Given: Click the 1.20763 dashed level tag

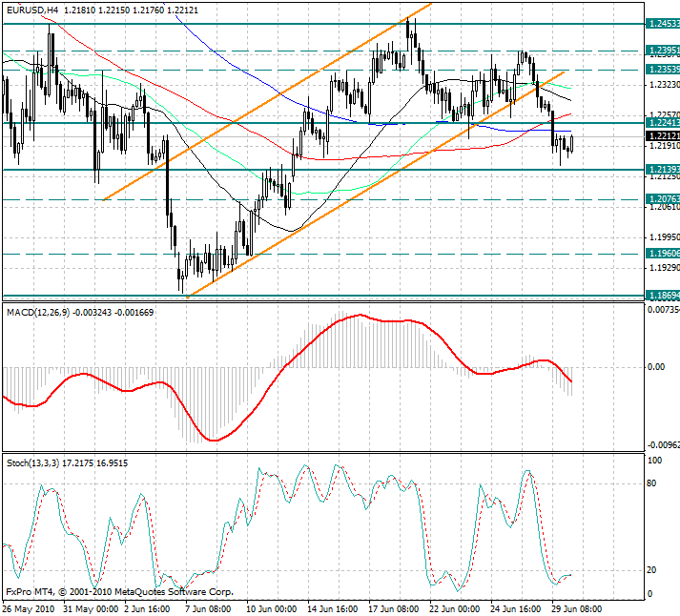Looking at the screenshot, I should coord(662,198).
